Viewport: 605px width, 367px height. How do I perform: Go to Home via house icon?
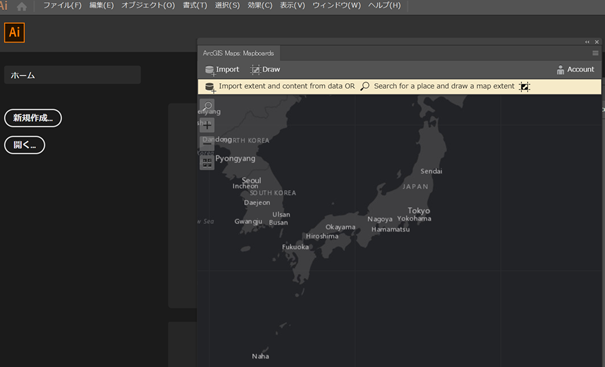(22, 6)
